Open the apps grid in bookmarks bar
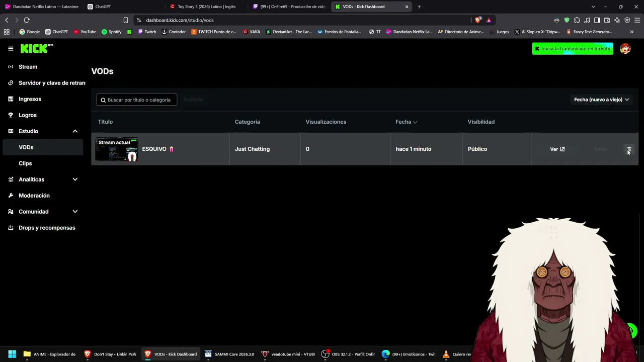 (7, 32)
